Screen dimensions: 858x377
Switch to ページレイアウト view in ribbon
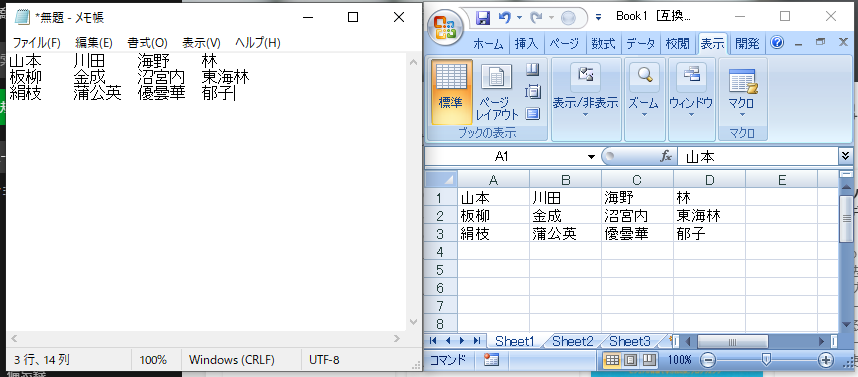(x=496, y=91)
